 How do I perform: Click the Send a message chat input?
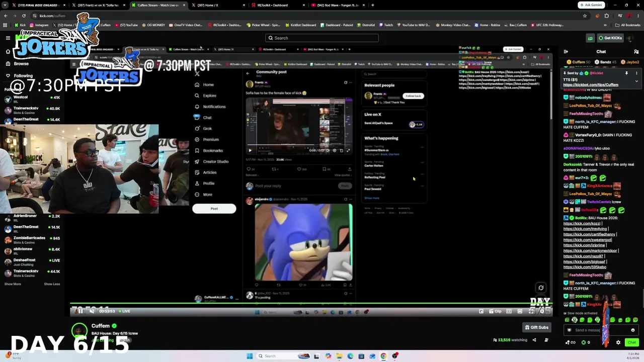601,330
